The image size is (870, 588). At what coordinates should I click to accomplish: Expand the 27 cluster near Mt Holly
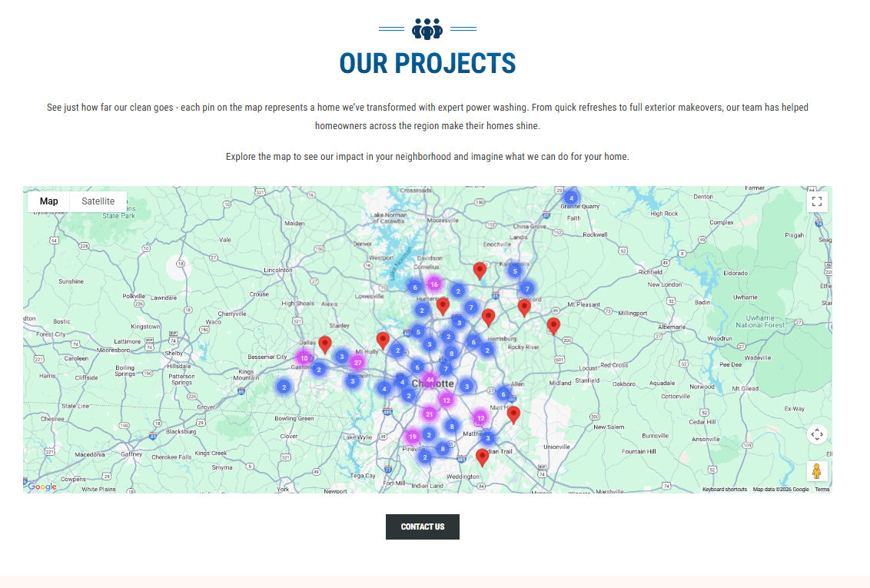coord(357,362)
